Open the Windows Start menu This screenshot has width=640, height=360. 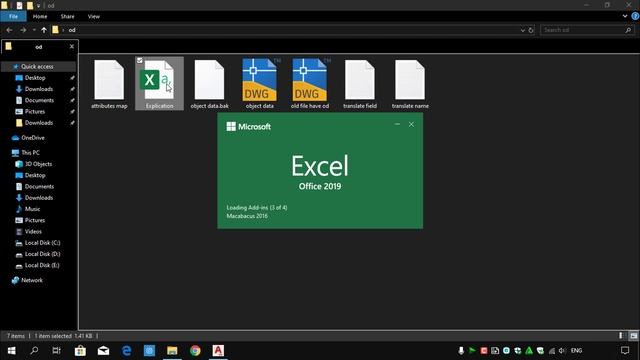point(11,351)
